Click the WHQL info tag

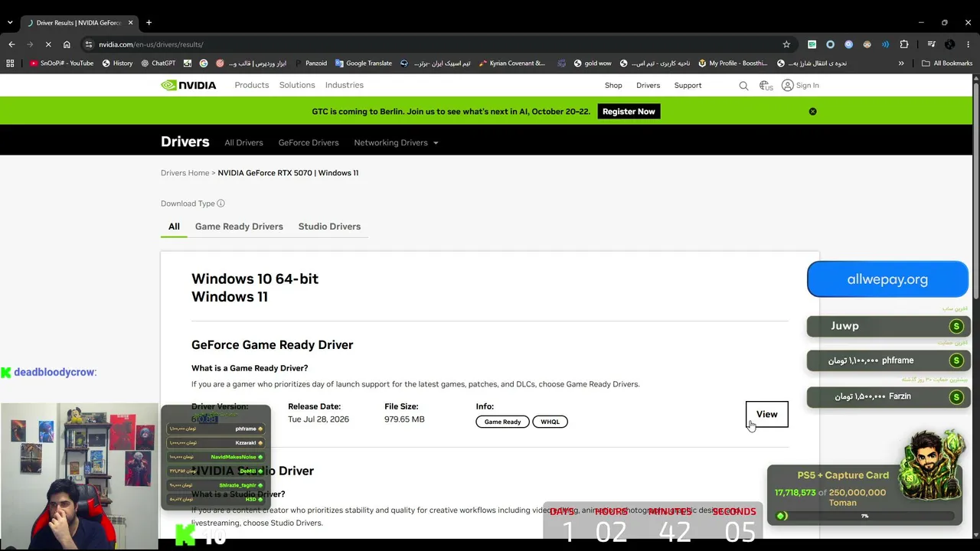tap(550, 422)
